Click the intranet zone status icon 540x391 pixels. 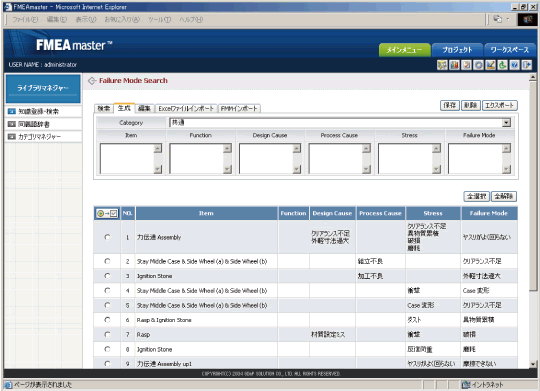click(466, 384)
